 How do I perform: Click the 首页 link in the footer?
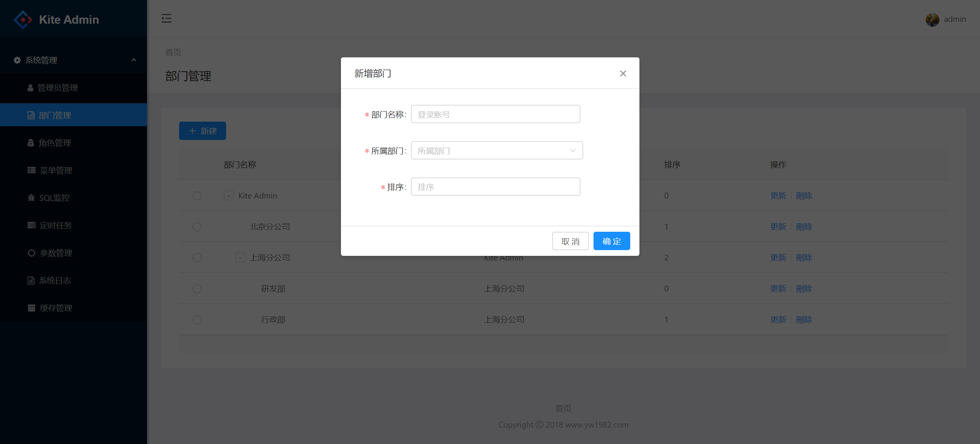point(563,408)
